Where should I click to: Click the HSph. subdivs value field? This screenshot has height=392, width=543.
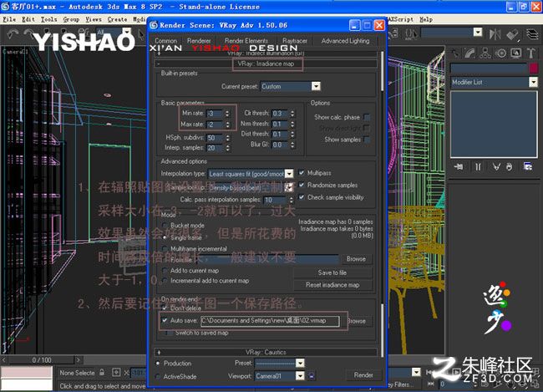point(215,138)
